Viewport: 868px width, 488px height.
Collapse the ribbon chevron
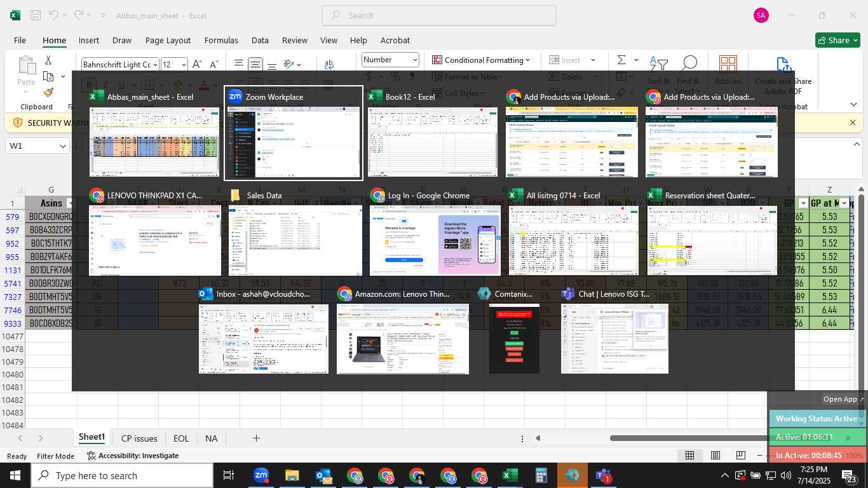click(x=853, y=104)
